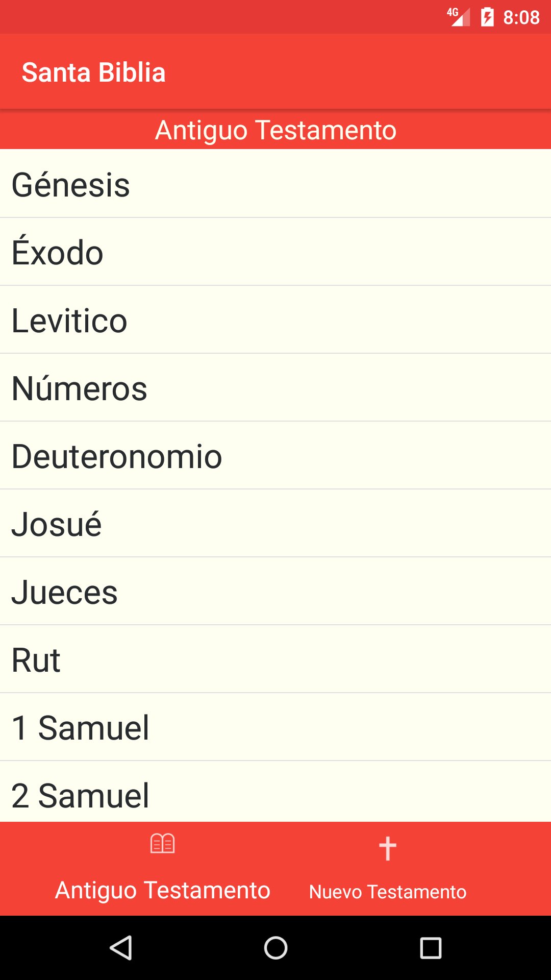Tap the cross icon
Image resolution: width=551 pixels, height=980 pixels.
pyautogui.click(x=388, y=848)
